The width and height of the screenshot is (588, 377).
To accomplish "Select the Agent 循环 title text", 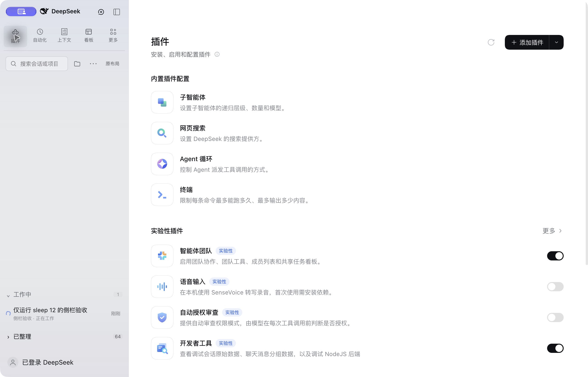I will [x=196, y=159].
